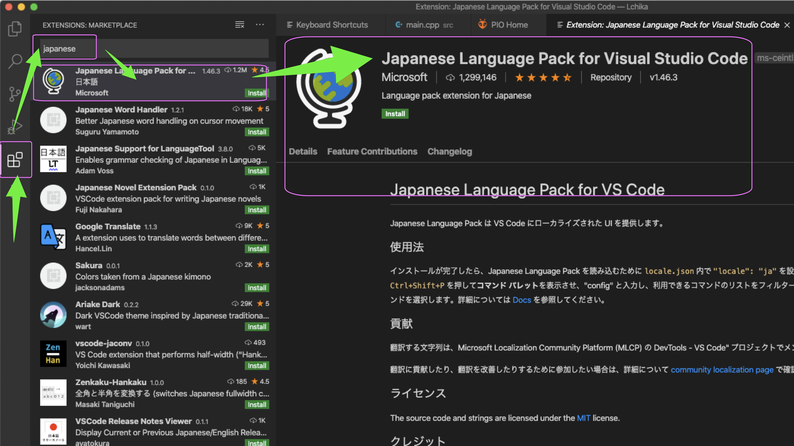Install the Japanese Word Handler extension
Screen dimensions: 794x446
click(257, 132)
